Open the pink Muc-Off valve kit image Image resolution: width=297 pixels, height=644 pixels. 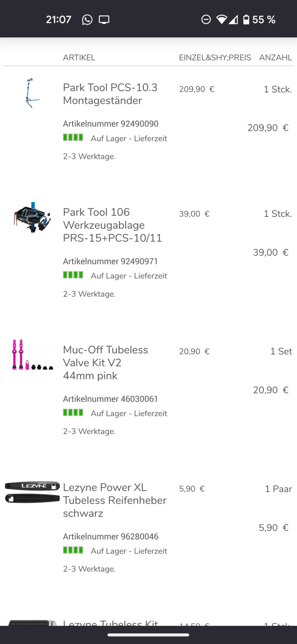(x=32, y=355)
